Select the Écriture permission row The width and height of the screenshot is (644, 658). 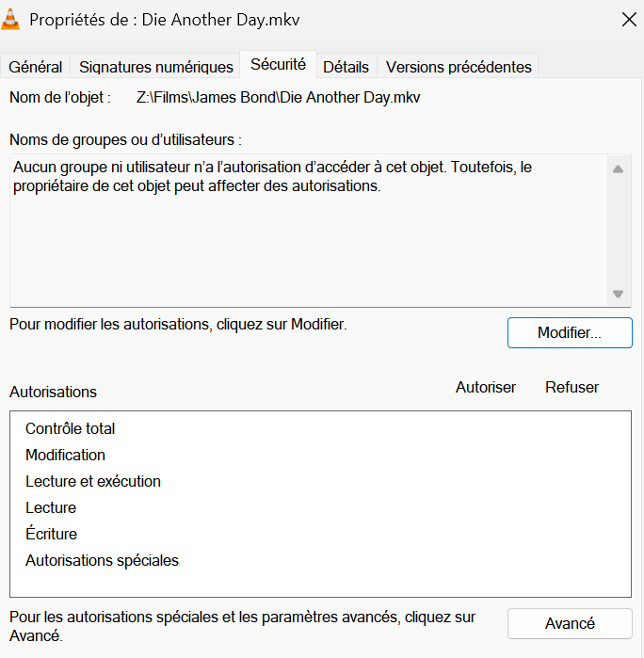(320, 534)
